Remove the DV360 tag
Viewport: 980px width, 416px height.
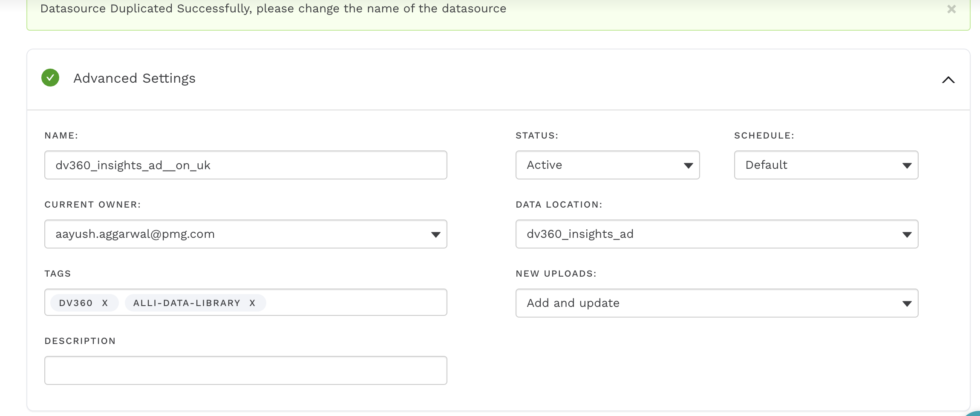click(105, 303)
